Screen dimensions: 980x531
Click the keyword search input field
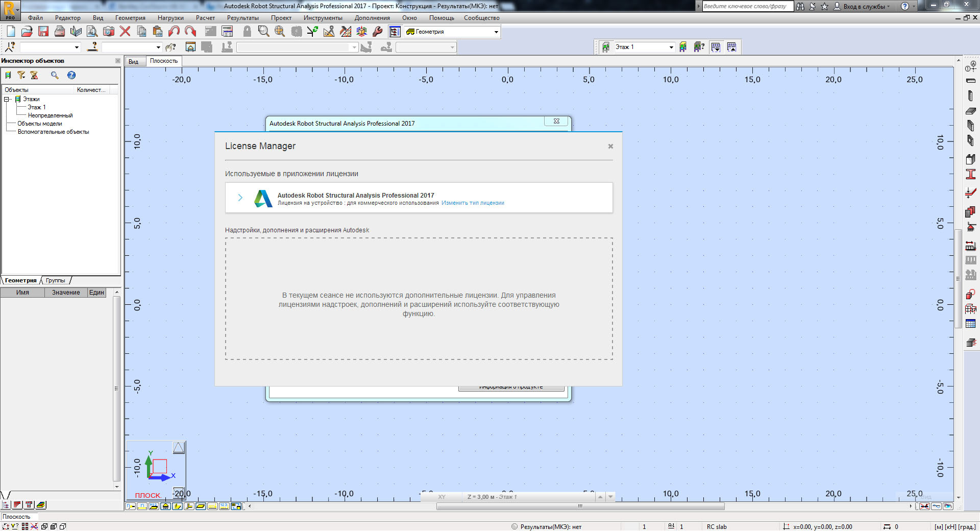coord(747,6)
